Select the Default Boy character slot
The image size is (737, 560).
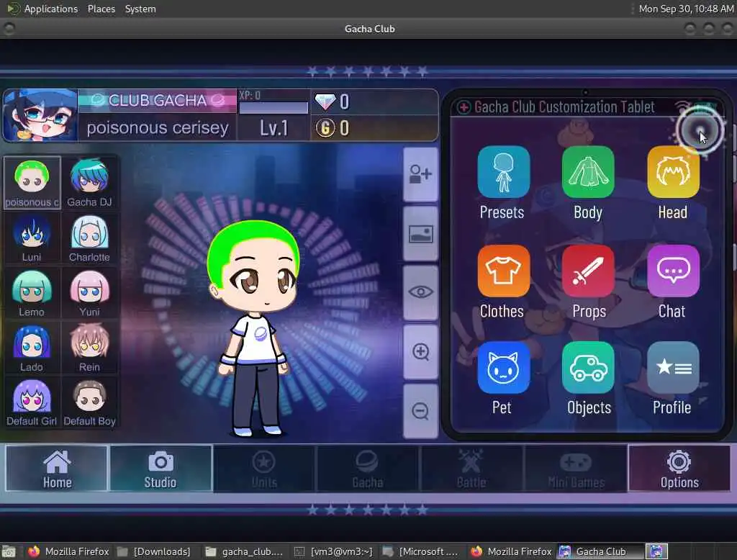pos(89,402)
